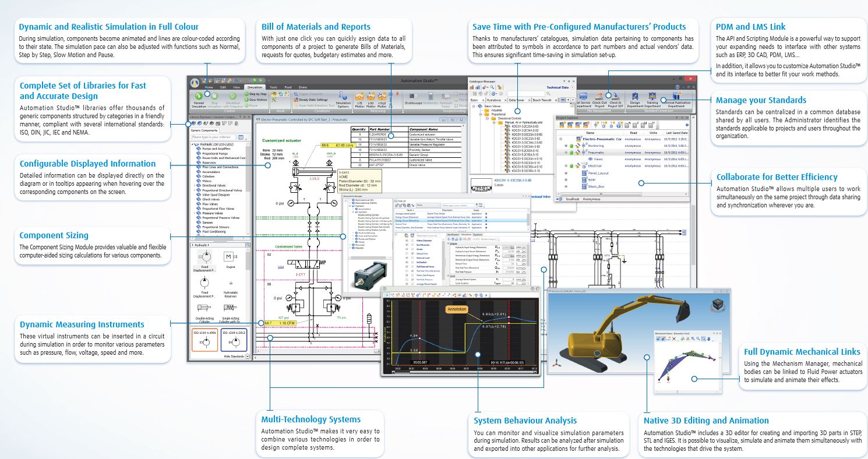Toggle the Rod Diameter checkbox

point(408,245)
